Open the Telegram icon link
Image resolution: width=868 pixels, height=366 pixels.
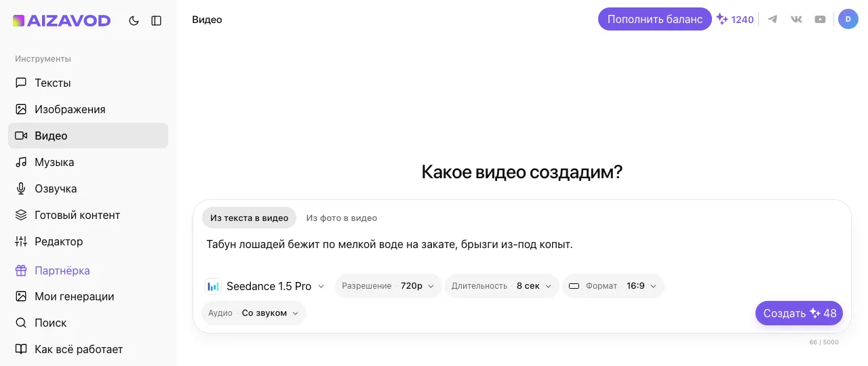point(772,19)
